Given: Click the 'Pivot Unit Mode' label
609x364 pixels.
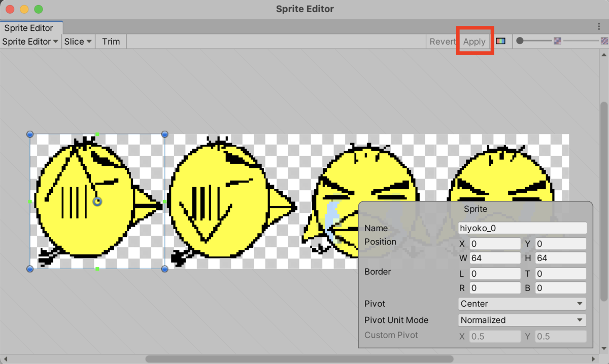Looking at the screenshot, I should [x=396, y=320].
